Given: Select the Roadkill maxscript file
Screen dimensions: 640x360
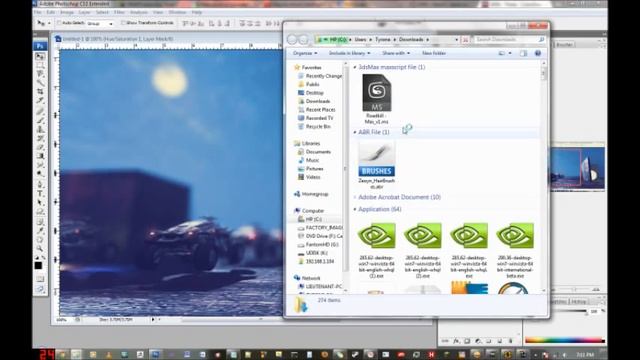Looking at the screenshot, I should 376,99.
